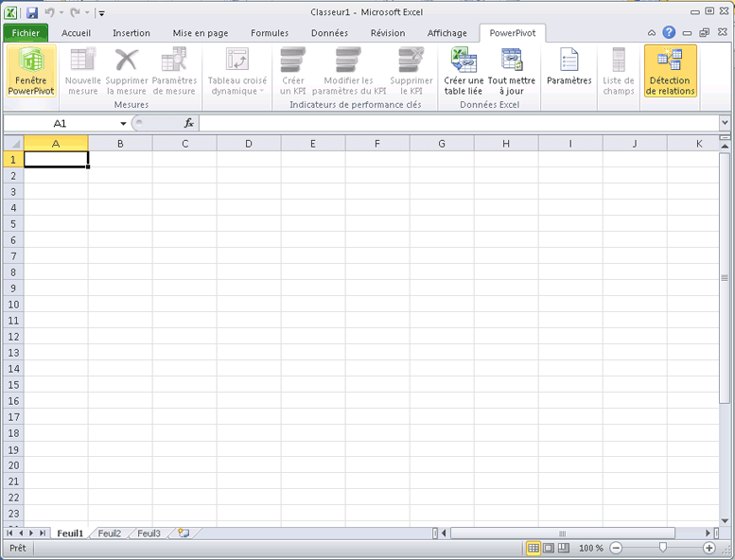Switch to the Accueil tab
Viewport: 735px width, 560px height.
[76, 33]
